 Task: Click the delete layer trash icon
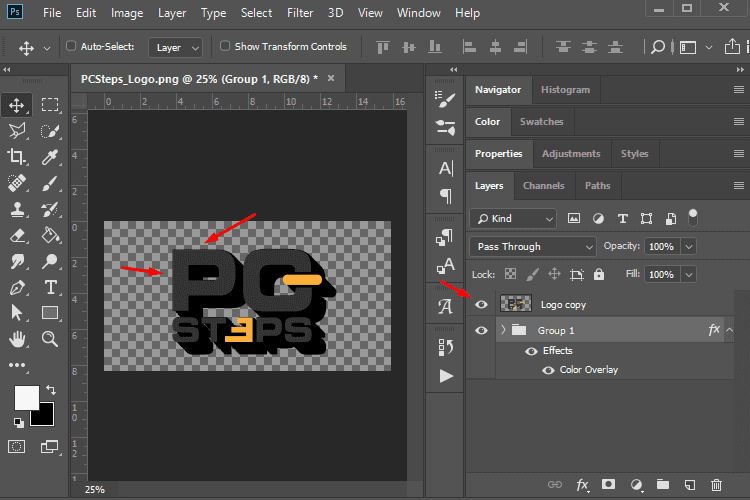[716, 485]
